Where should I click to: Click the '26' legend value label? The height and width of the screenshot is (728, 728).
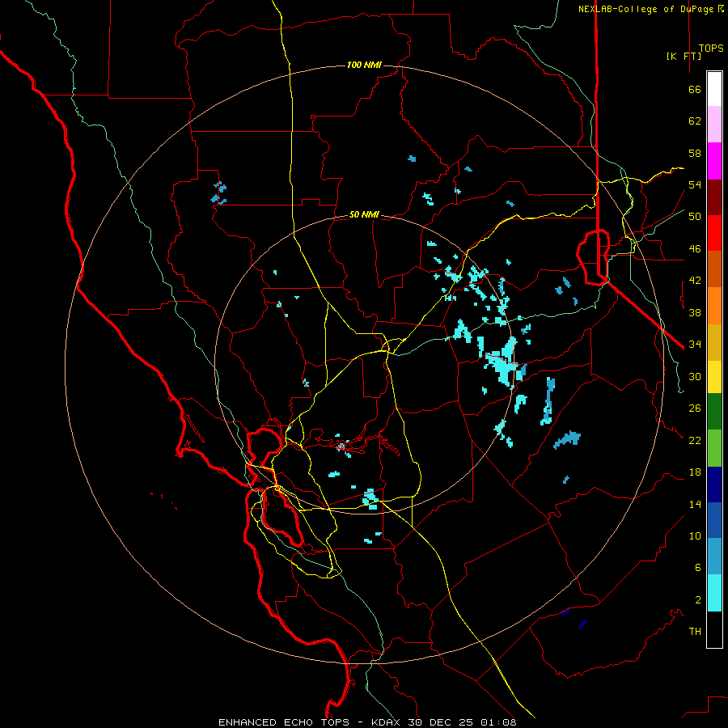(x=695, y=408)
